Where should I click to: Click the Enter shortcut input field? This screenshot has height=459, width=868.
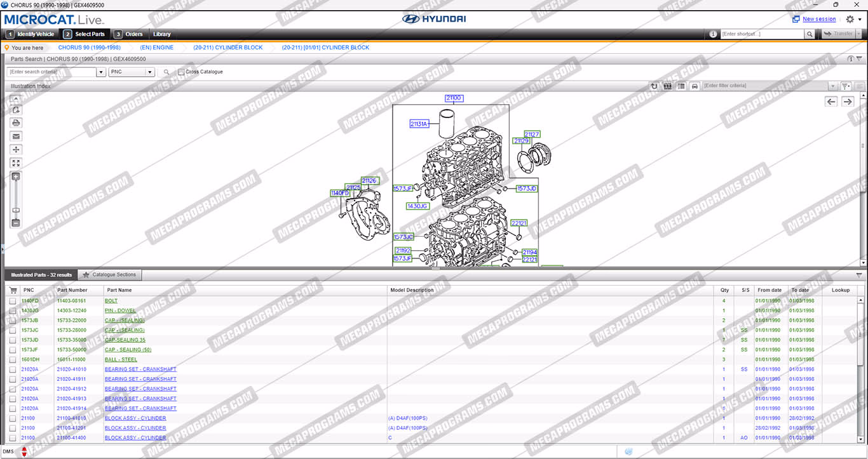[x=762, y=34]
